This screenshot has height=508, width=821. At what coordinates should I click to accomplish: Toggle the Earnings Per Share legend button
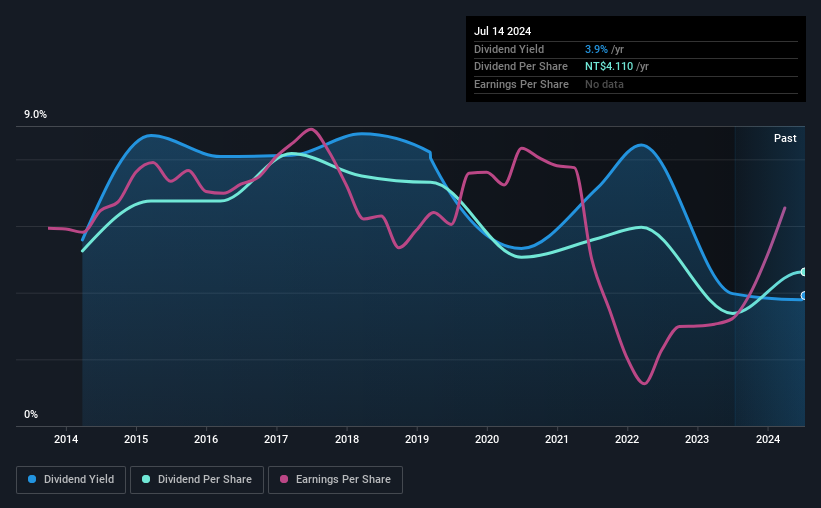tap(335, 480)
